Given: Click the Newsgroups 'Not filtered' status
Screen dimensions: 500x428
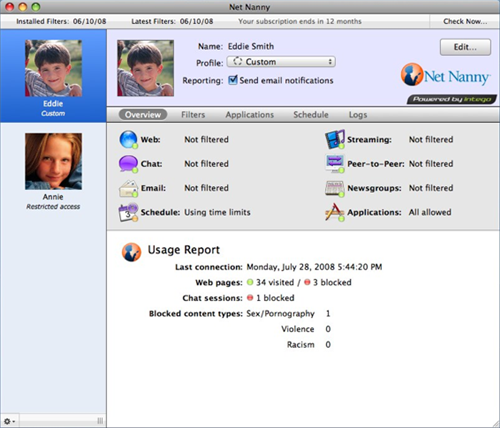Looking at the screenshot, I should click(x=431, y=188).
